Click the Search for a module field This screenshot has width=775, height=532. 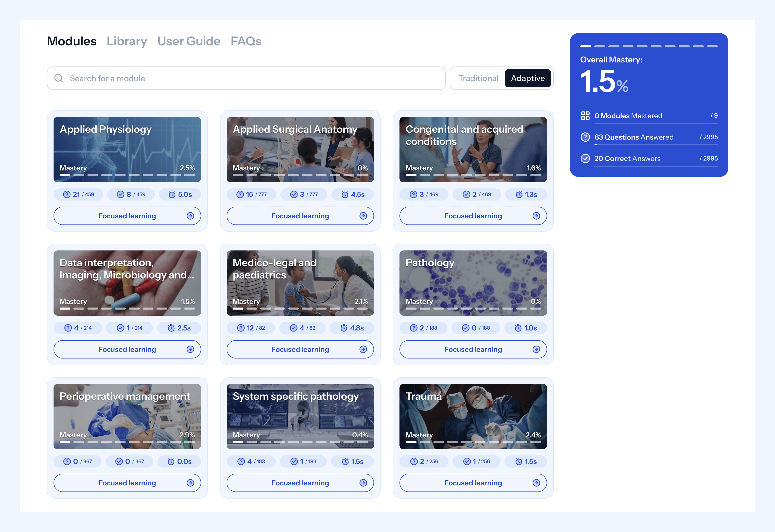click(x=246, y=78)
